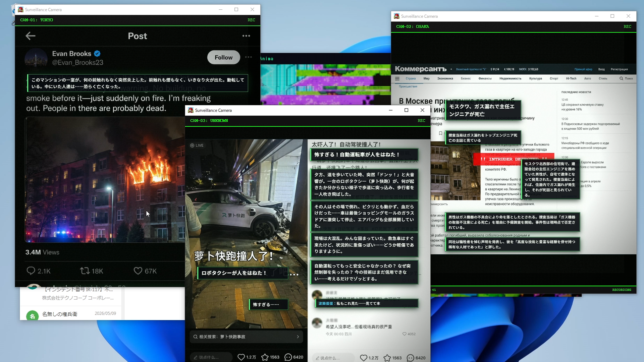Open the more menu next to Follow
This screenshot has height=362, width=644.
(x=248, y=57)
